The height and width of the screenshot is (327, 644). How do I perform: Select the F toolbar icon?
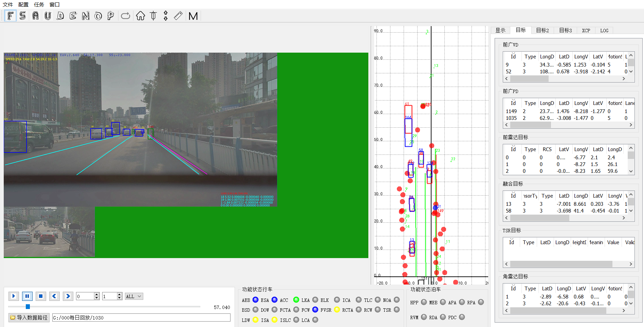coord(11,16)
